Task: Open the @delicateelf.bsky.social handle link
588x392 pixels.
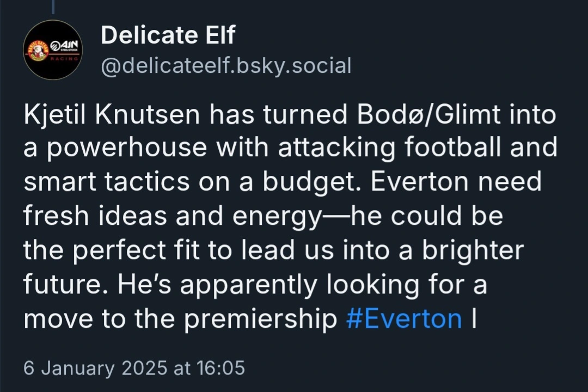Action: [x=226, y=66]
